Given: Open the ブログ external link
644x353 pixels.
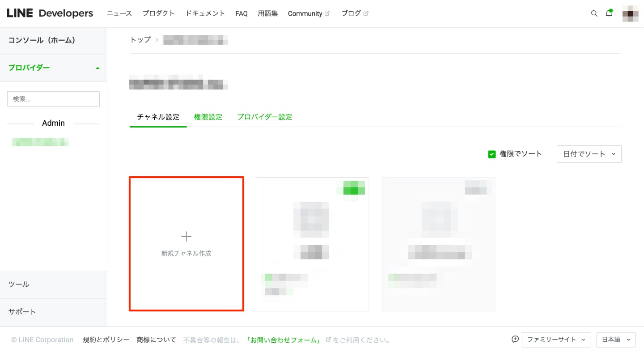Looking at the screenshot, I should [x=355, y=13].
